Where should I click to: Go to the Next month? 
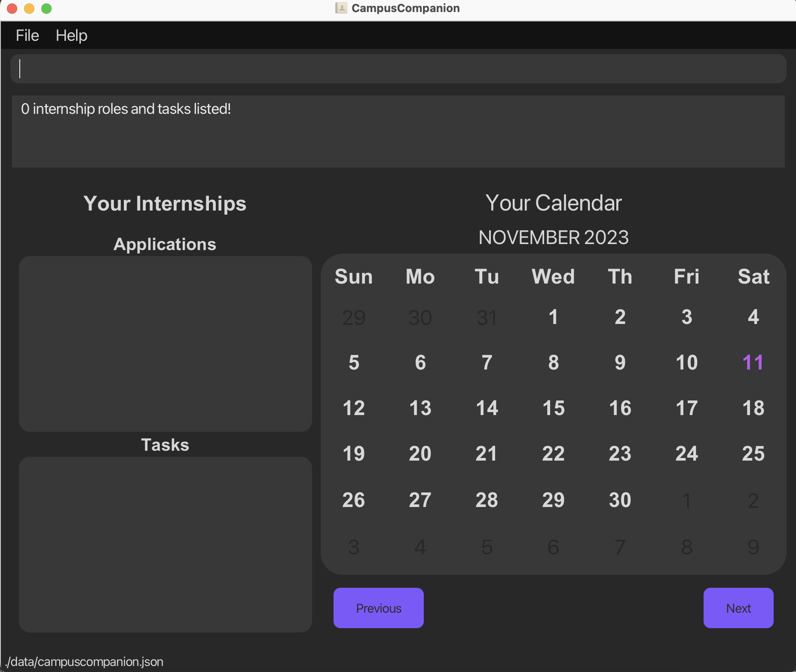[738, 608]
